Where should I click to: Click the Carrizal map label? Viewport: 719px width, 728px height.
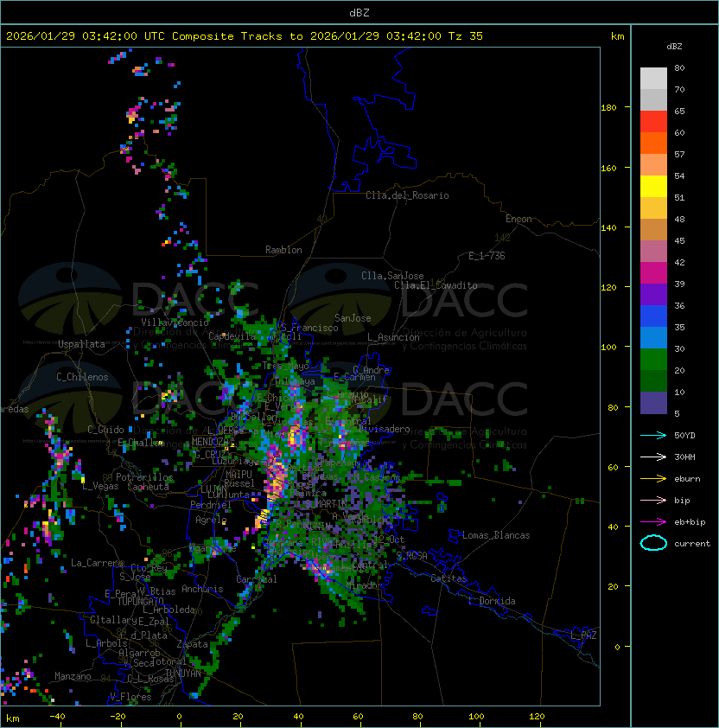tap(257, 579)
